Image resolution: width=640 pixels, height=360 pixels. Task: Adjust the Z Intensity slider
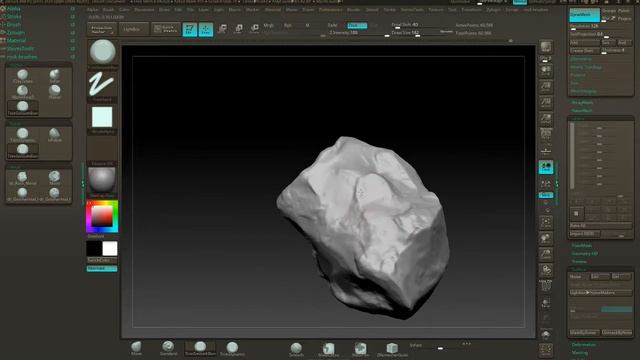359,33
